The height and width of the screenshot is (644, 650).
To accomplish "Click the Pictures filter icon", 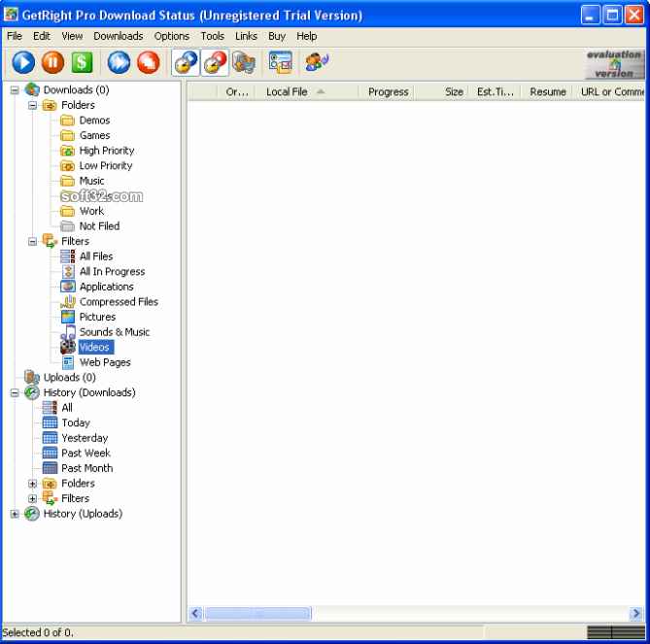I will click(x=68, y=317).
